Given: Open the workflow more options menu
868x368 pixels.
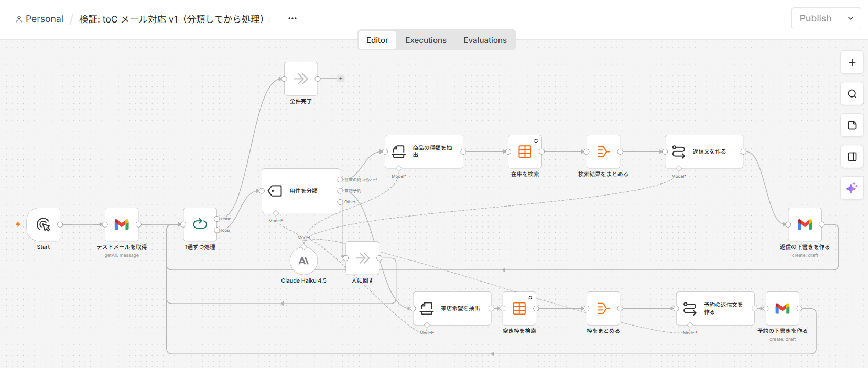Looking at the screenshot, I should click(292, 18).
